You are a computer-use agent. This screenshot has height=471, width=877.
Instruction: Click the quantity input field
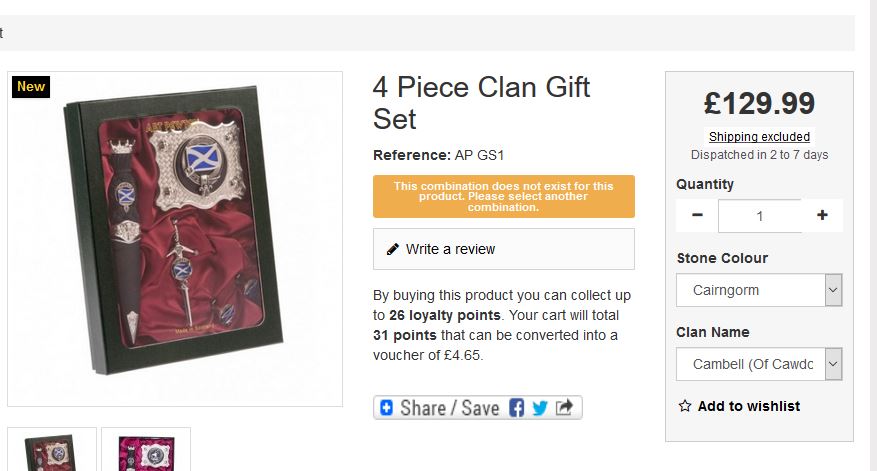tap(759, 216)
